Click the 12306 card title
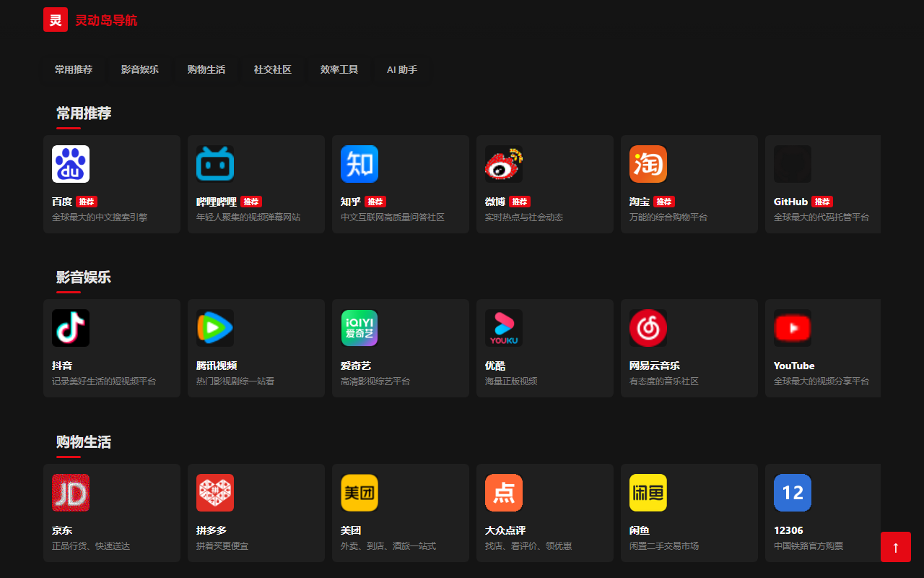The height and width of the screenshot is (578, 924). click(x=788, y=530)
